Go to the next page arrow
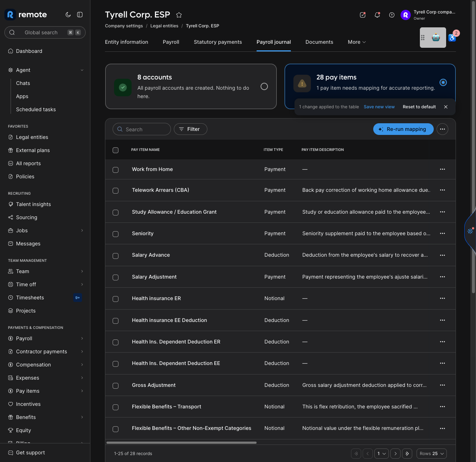Screen dimensions: 476x462 pyautogui.click(x=395, y=454)
